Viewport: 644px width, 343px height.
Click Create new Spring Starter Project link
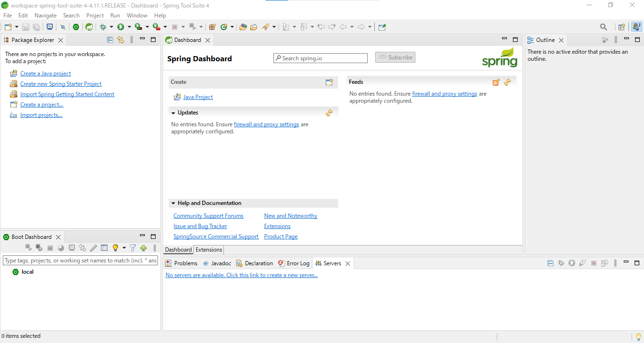tap(61, 84)
